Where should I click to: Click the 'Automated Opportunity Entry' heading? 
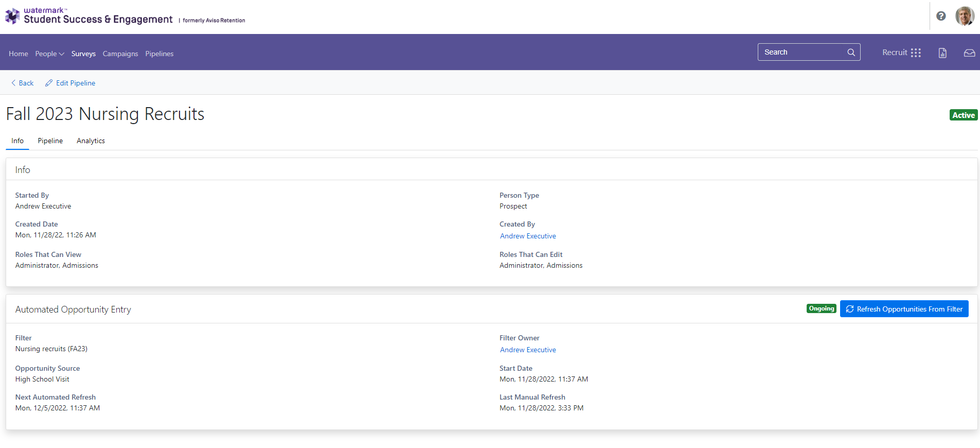pyautogui.click(x=73, y=309)
